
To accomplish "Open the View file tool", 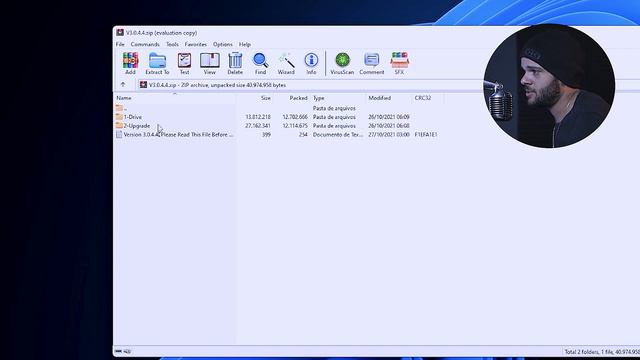I will [209, 63].
